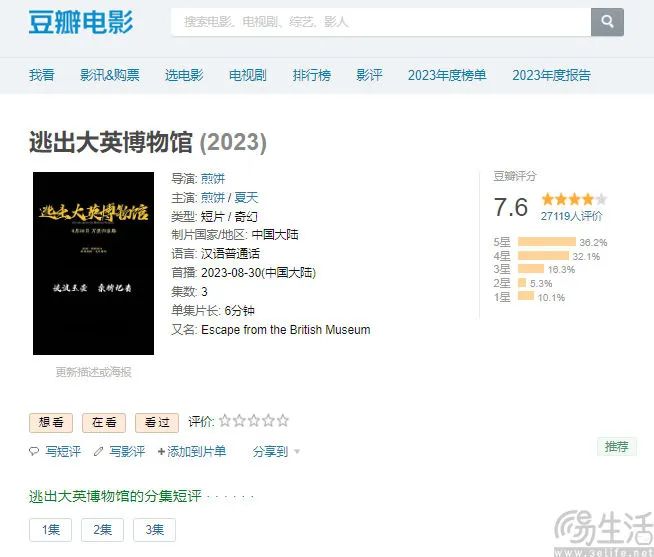Image resolution: width=654 pixels, height=557 pixels.
Task: Click the 看过 button
Action: pos(157,423)
